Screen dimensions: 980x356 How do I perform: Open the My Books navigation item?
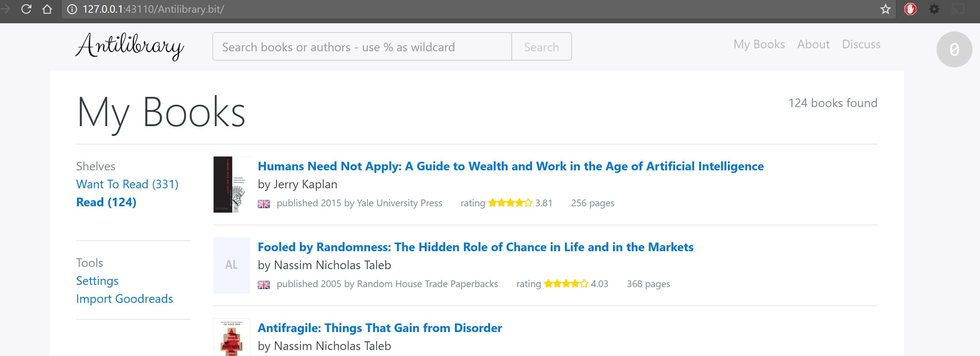pyautogui.click(x=759, y=44)
